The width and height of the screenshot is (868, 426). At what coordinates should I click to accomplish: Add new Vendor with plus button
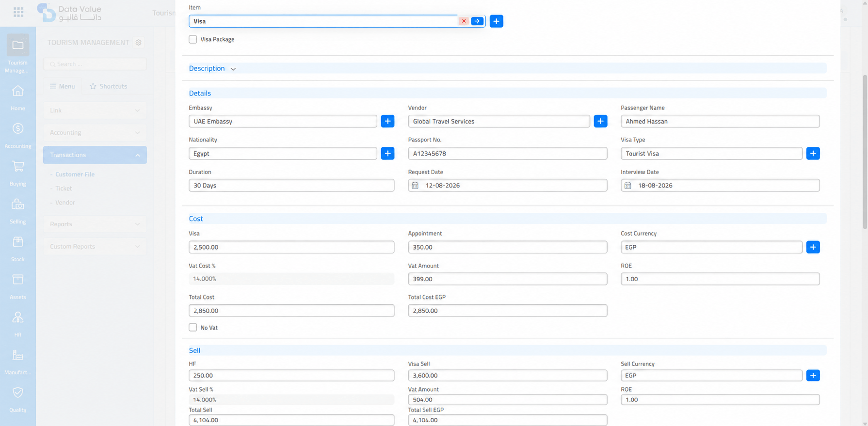(x=600, y=121)
